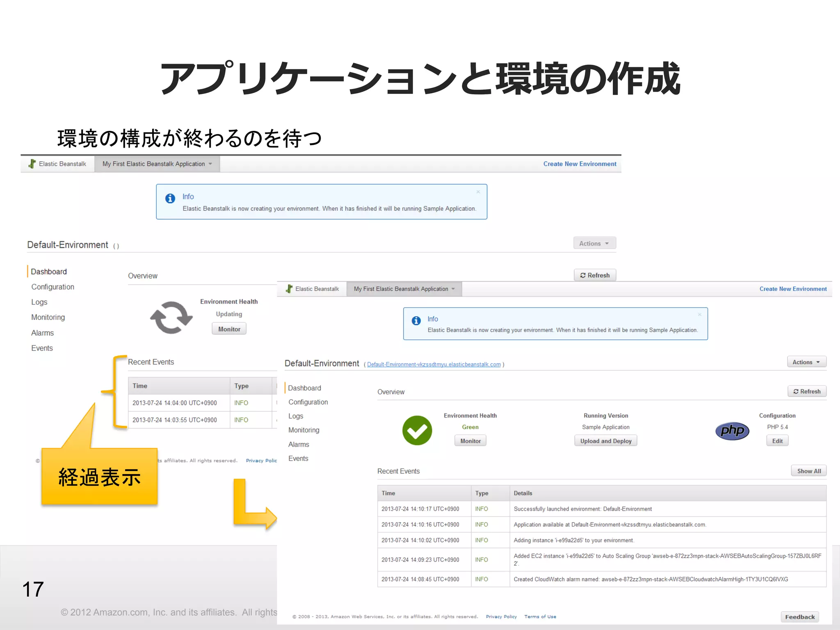Viewport: 840px width, 630px height.
Task: Expand the greyed Actions menu in the back window
Action: [594, 243]
